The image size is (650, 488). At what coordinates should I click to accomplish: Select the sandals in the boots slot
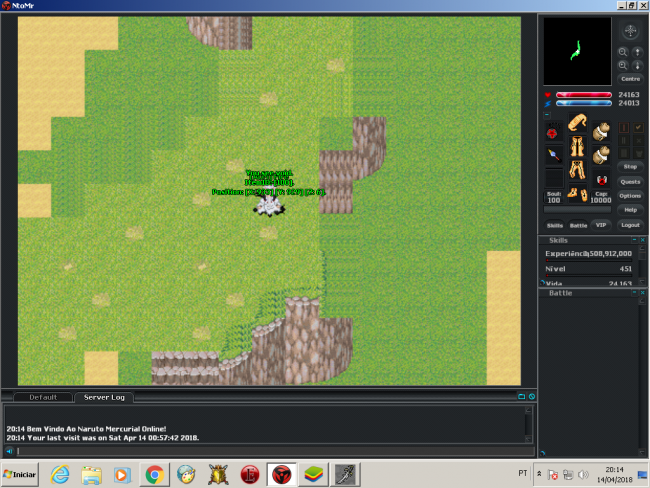coord(577,194)
